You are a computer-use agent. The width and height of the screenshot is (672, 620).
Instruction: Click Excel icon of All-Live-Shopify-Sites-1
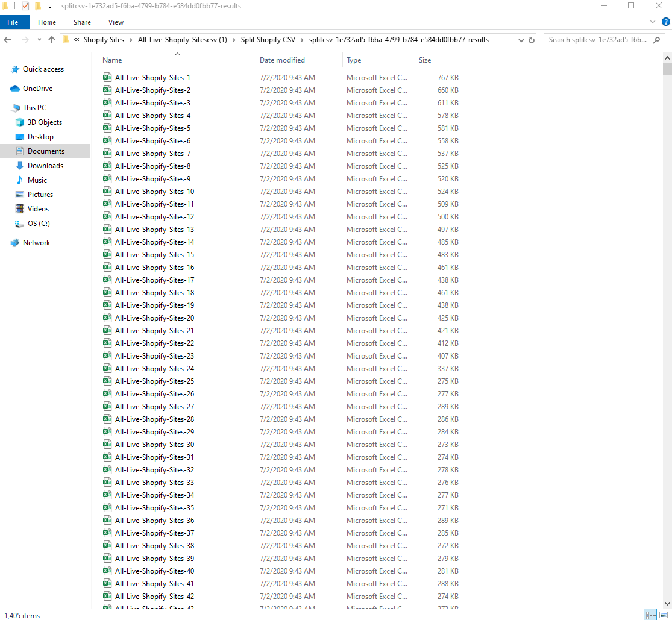tap(107, 78)
